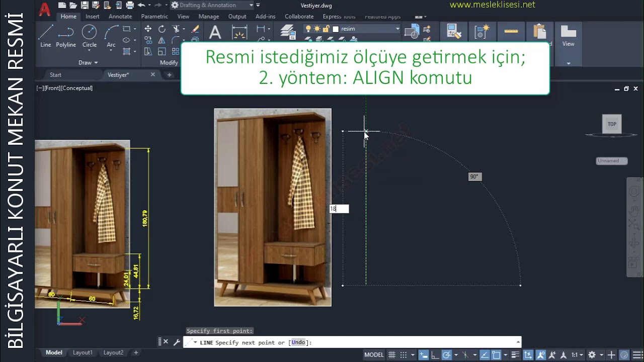This screenshot has height=362, width=644.
Task: Open command line customize wrench
Action: coord(177,342)
